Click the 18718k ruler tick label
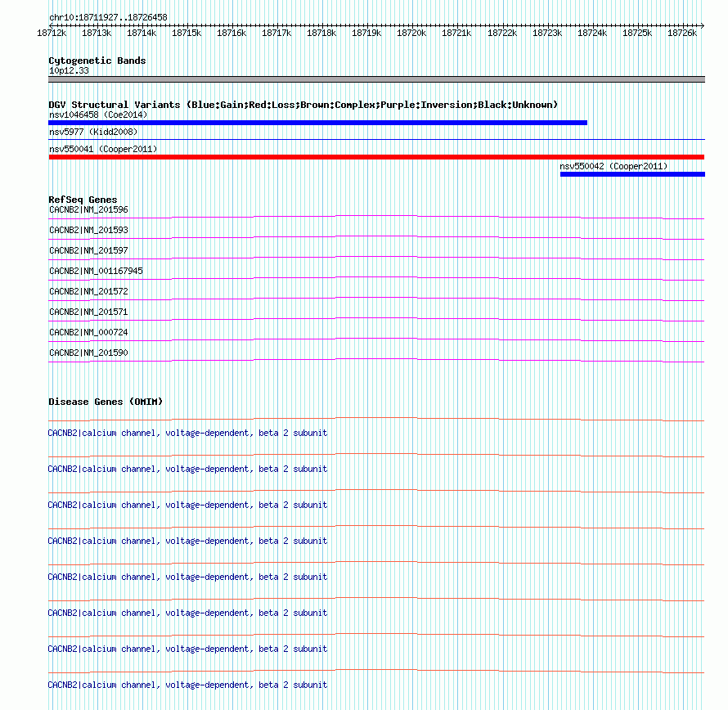 pos(321,33)
